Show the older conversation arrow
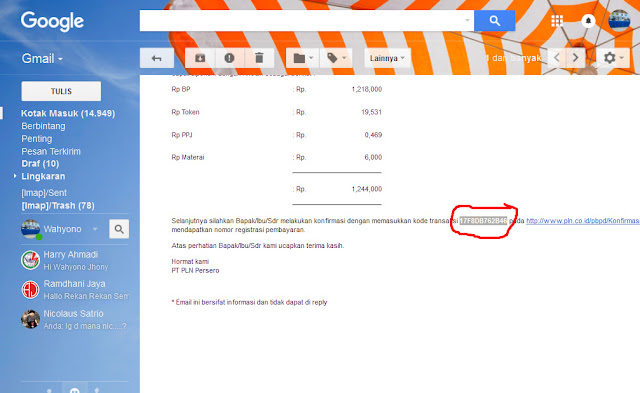The height and width of the screenshot is (393, 640). coord(576,58)
